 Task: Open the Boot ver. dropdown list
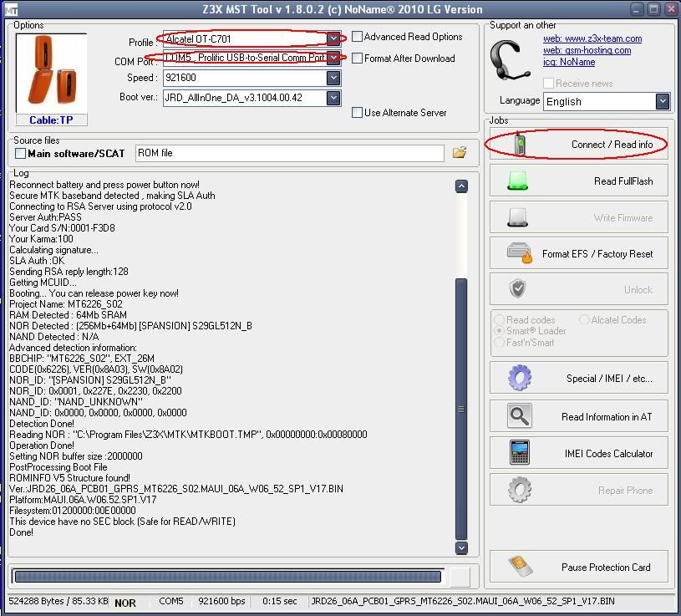[333, 98]
